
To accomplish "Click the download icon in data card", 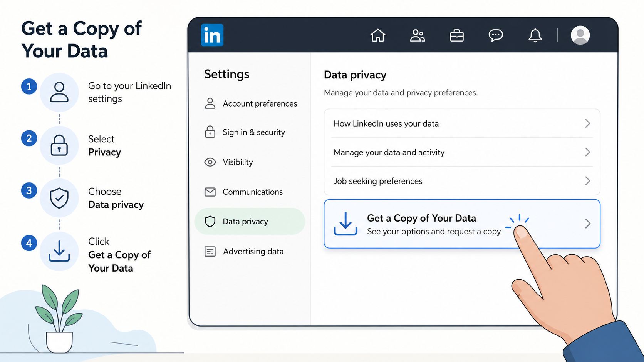I will [345, 224].
